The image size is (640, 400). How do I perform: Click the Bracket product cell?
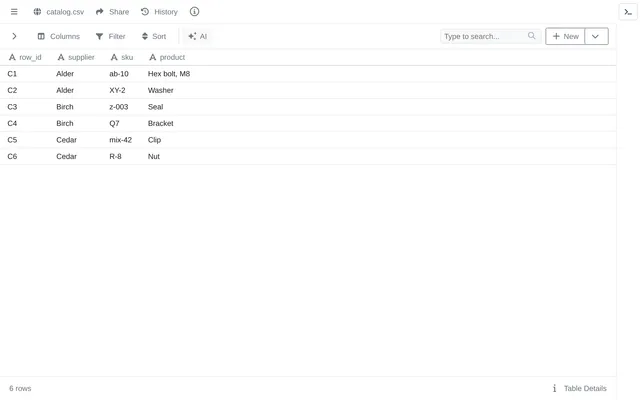click(160, 123)
